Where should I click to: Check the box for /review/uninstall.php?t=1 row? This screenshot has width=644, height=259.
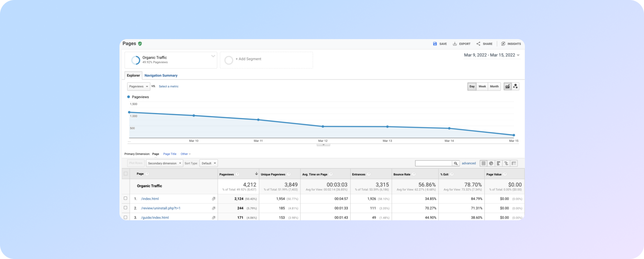[125, 208]
